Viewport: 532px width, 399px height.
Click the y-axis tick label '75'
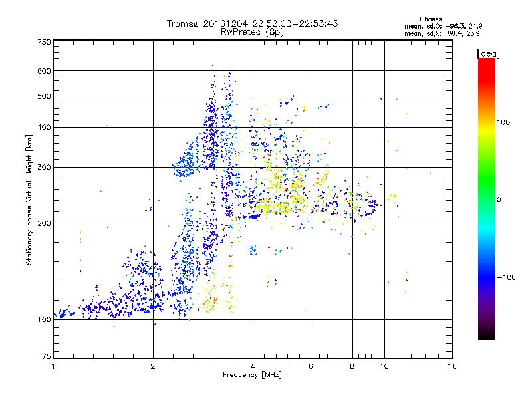[47, 356]
